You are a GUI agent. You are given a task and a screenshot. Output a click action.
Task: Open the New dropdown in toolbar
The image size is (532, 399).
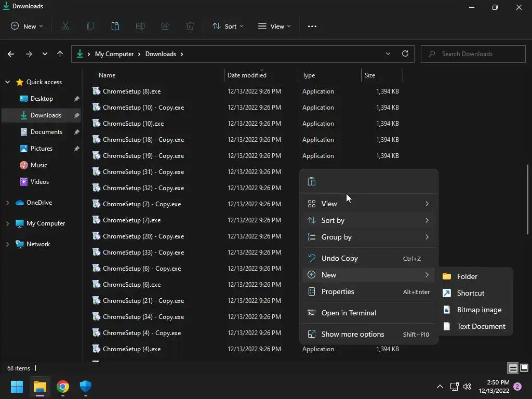[27, 26]
